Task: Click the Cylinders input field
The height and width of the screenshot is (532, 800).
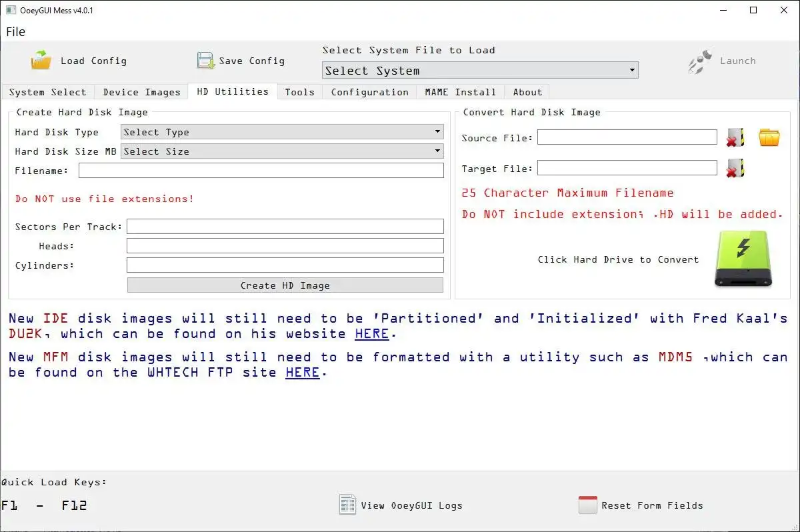Action: tap(285, 265)
